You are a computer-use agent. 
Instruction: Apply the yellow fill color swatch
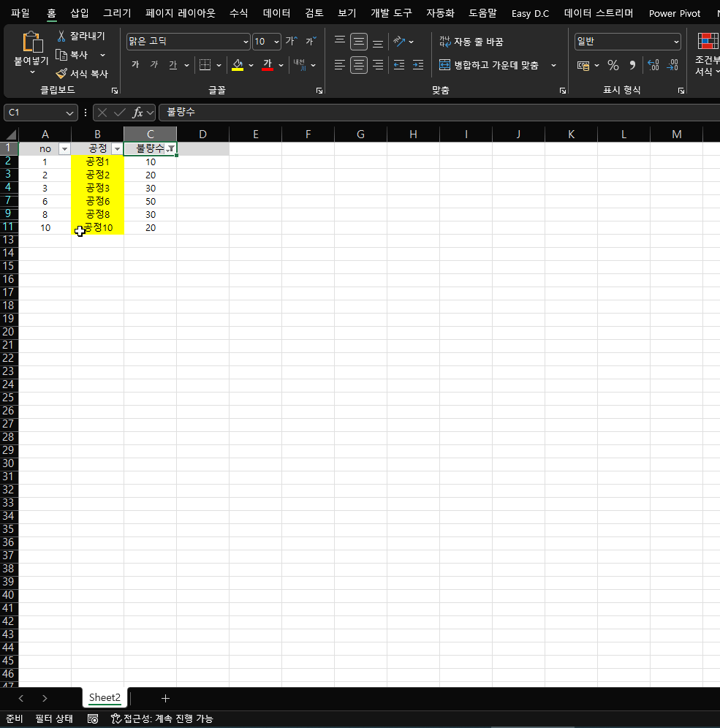point(237,65)
